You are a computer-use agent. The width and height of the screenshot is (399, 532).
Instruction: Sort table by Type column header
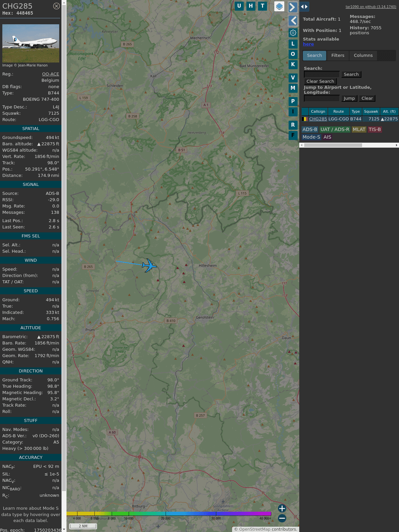click(356, 111)
